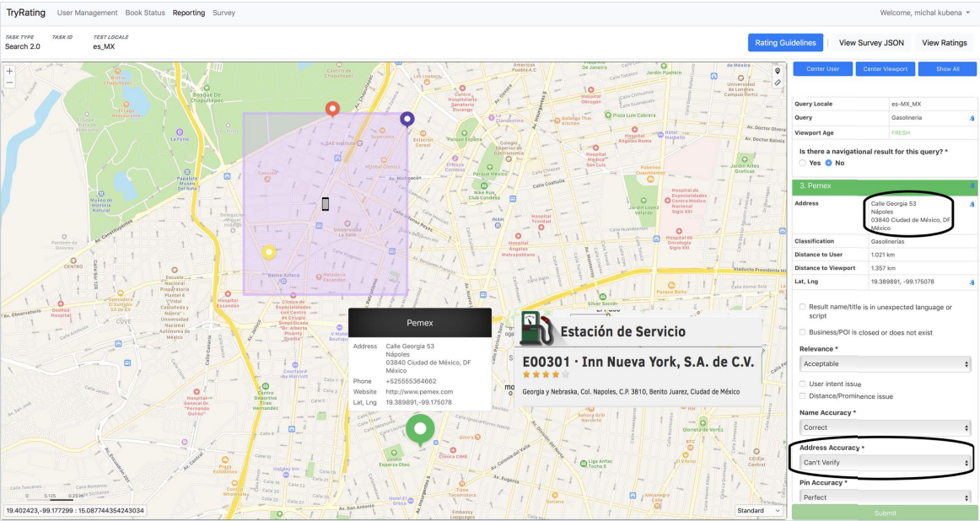Image resolution: width=980 pixels, height=521 pixels.
Task: Click the phone number +525555364662
Action: [412, 381]
